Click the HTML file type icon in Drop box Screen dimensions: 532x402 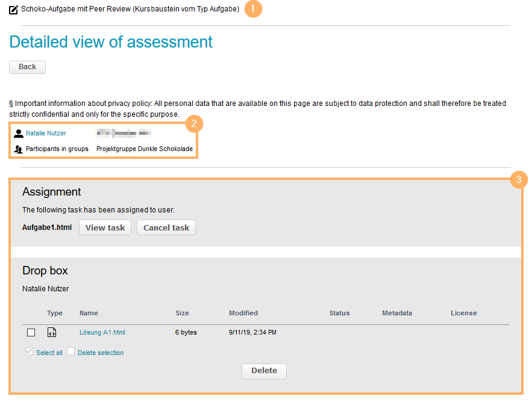(52, 332)
